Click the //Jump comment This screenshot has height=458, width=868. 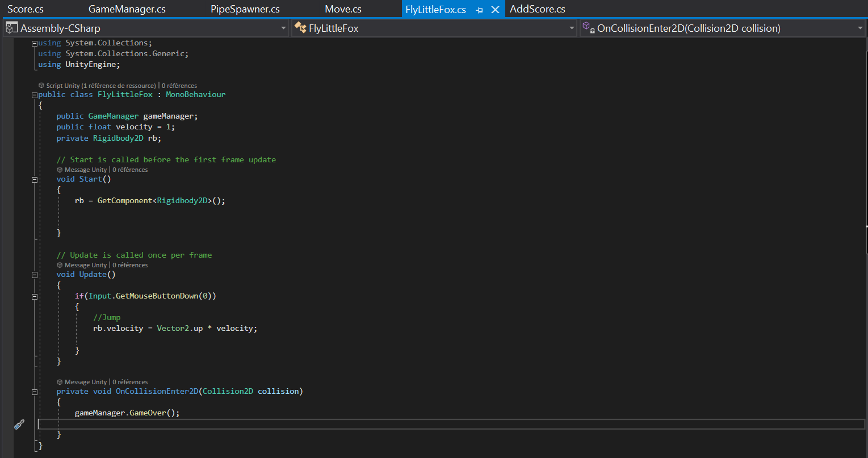(107, 317)
